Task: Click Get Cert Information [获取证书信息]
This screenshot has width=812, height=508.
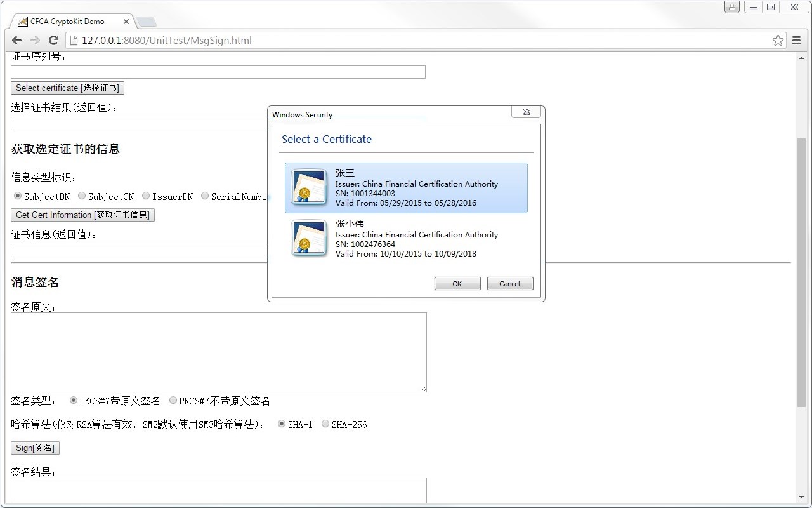Action: click(82, 215)
